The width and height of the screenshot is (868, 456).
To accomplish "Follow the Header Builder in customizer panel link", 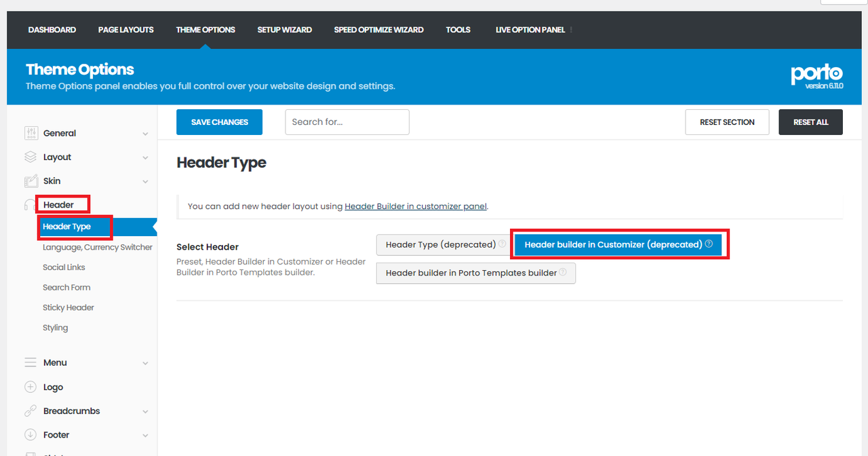I will click(416, 206).
